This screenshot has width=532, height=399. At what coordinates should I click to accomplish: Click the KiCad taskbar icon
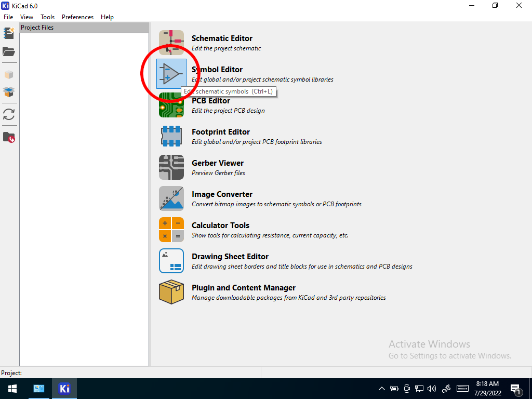[64, 389]
